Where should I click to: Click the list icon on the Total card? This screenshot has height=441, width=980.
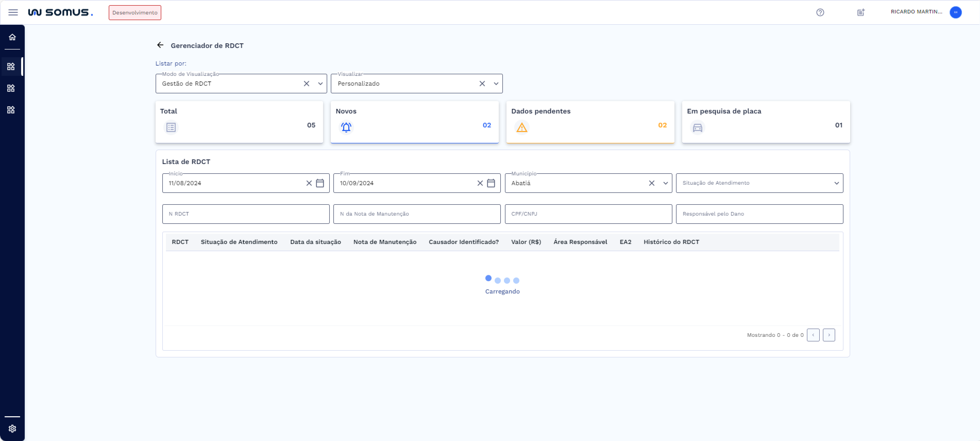click(171, 127)
